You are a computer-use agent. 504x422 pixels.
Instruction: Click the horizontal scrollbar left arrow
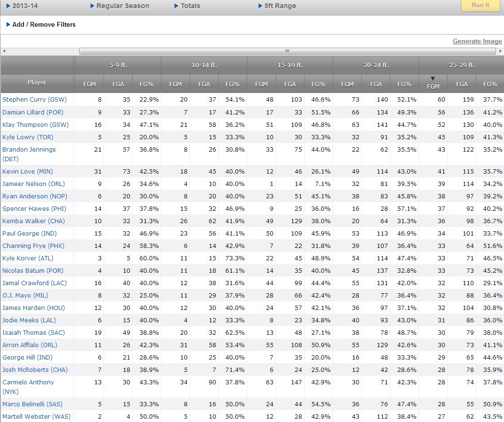click(4, 51)
